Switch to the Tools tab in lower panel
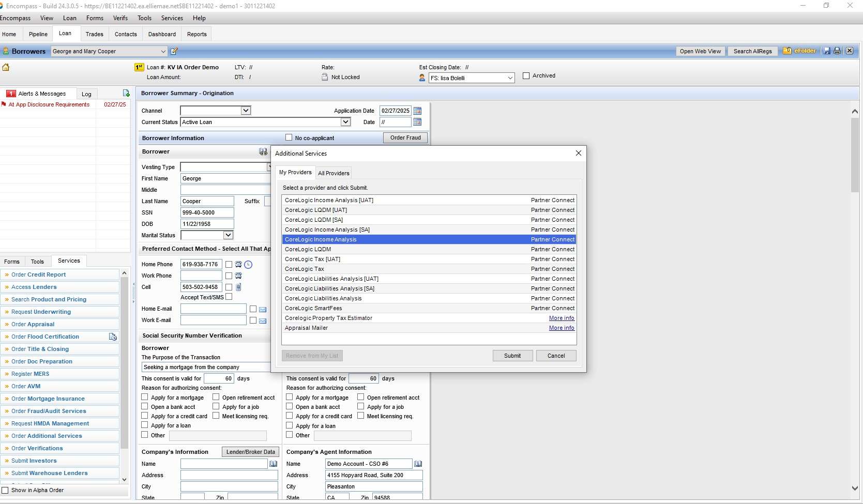The width and height of the screenshot is (863, 504). [37, 262]
